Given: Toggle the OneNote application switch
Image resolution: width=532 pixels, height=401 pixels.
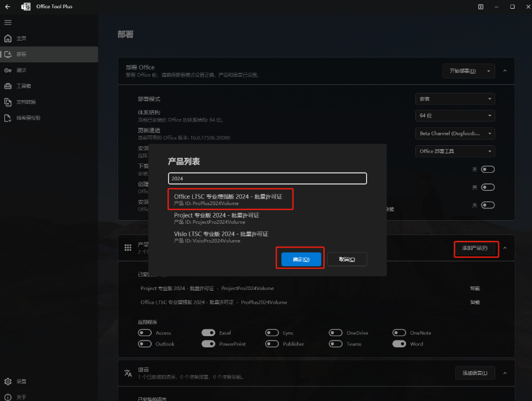Looking at the screenshot, I should (399, 333).
